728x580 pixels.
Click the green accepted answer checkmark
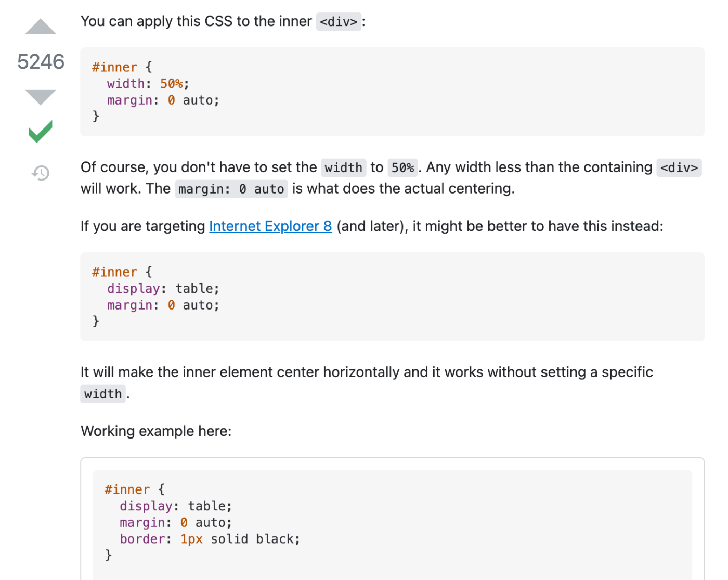(41, 131)
